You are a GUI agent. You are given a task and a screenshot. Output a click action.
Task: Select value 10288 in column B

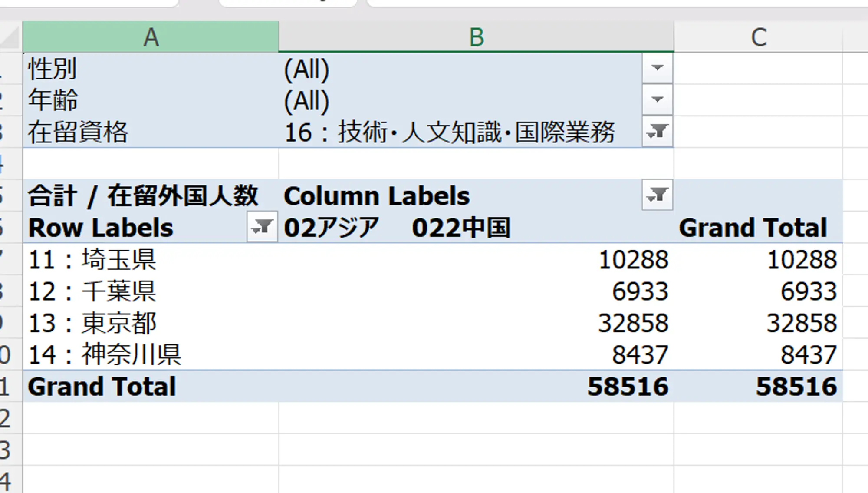476,259
